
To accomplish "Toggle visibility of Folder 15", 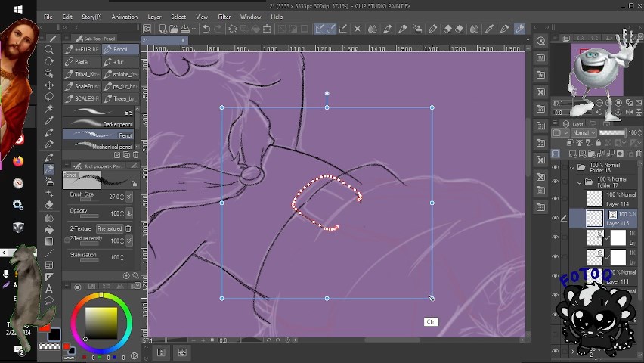I will tap(556, 167).
